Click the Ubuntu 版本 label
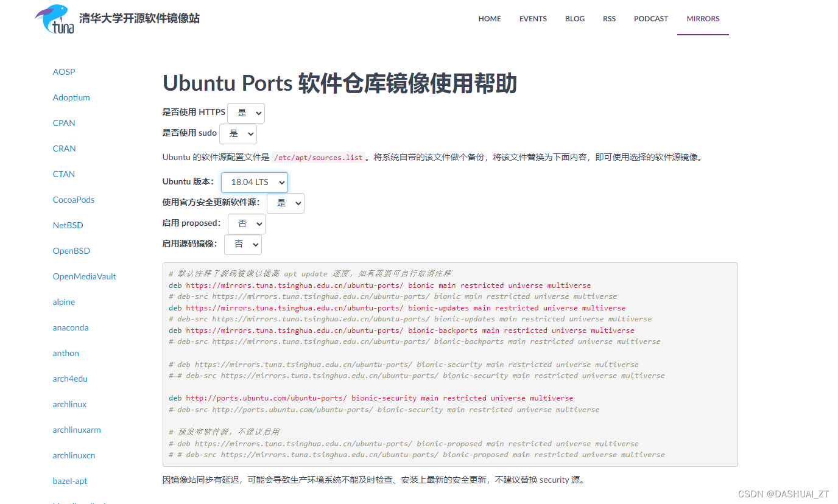838x504 pixels. [188, 182]
